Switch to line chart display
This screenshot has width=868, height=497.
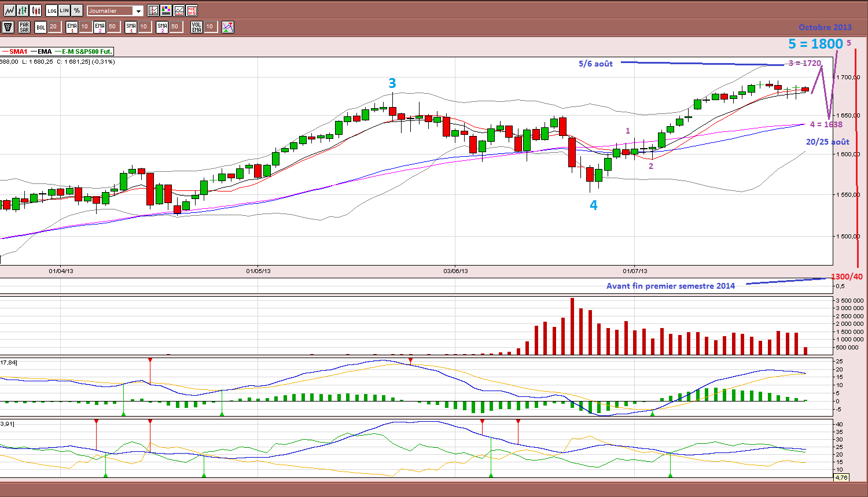[9, 10]
